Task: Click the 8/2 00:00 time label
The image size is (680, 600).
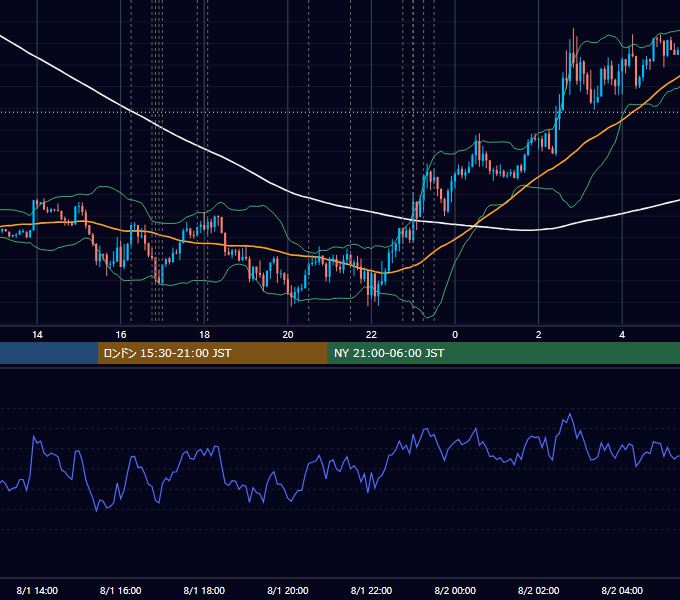Action: [455, 590]
